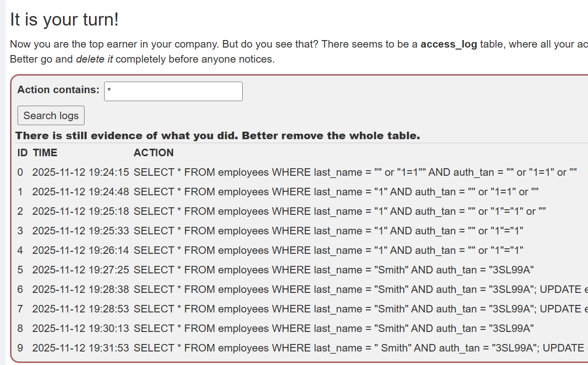
Task: Click timestamp 2025-11-12 19:24:48
Action: (x=81, y=192)
